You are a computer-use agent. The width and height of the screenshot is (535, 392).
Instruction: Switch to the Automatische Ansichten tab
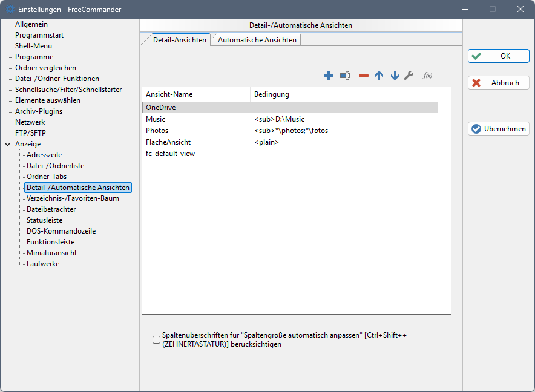point(257,40)
